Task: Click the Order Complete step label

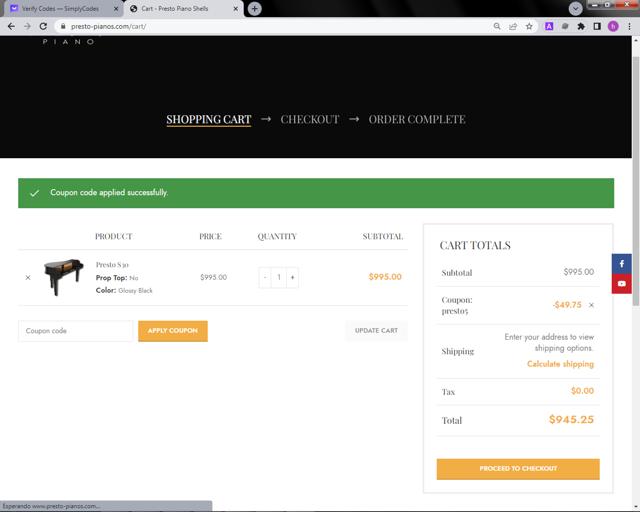Action: (417, 120)
